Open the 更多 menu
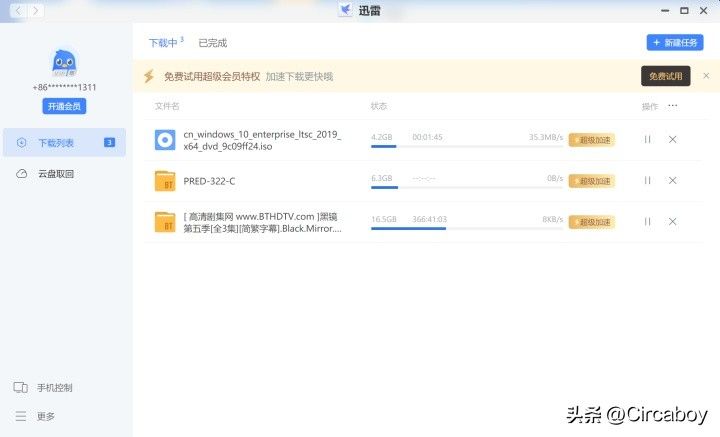 click(45, 416)
